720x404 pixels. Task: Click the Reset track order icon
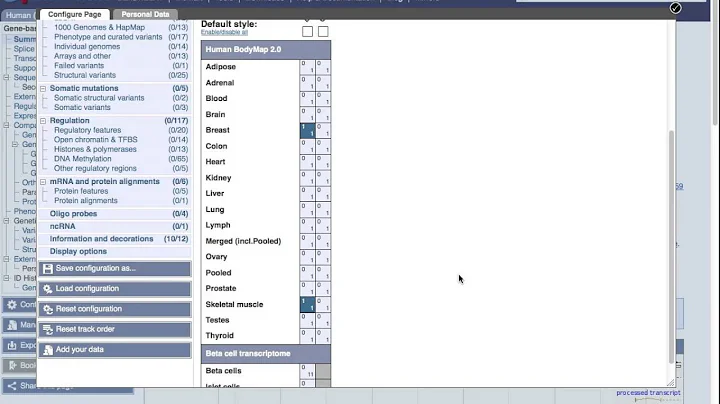(x=48, y=330)
